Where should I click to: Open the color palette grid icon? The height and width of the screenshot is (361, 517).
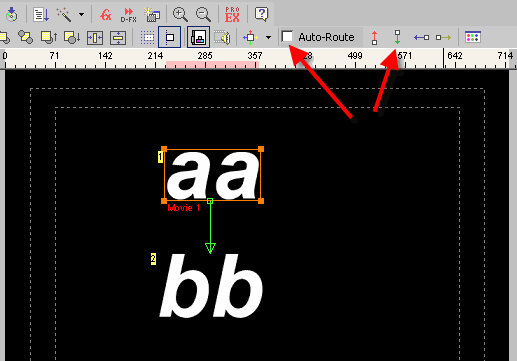[x=473, y=37]
